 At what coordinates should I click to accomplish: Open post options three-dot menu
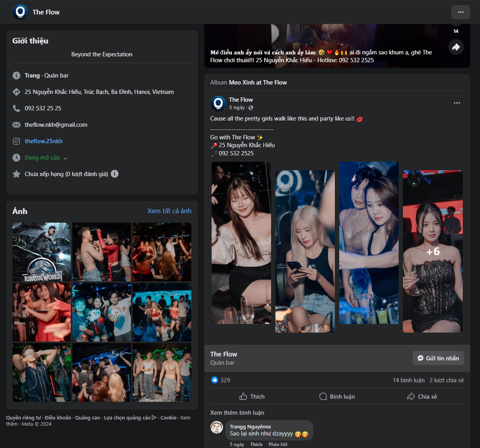(457, 103)
